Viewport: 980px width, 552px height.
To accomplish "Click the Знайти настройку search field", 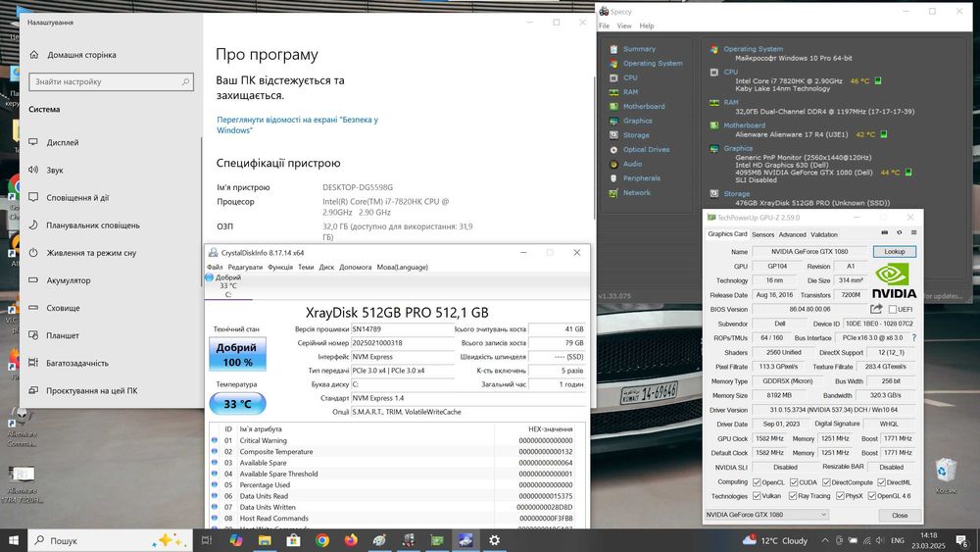I will [112, 82].
